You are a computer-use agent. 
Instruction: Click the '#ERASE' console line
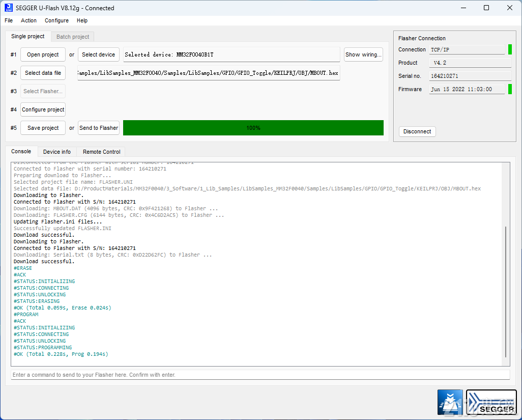[x=23, y=268]
